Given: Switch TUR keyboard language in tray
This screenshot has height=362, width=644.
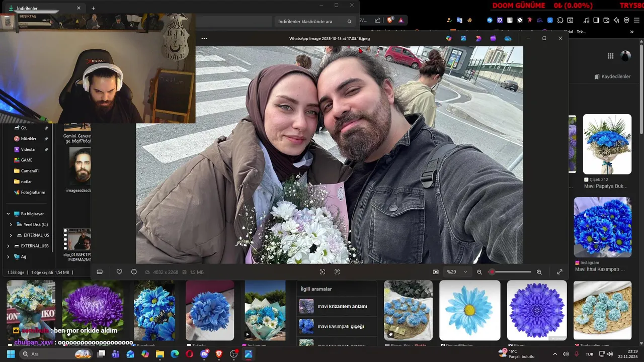Looking at the screenshot, I should 589,354.
